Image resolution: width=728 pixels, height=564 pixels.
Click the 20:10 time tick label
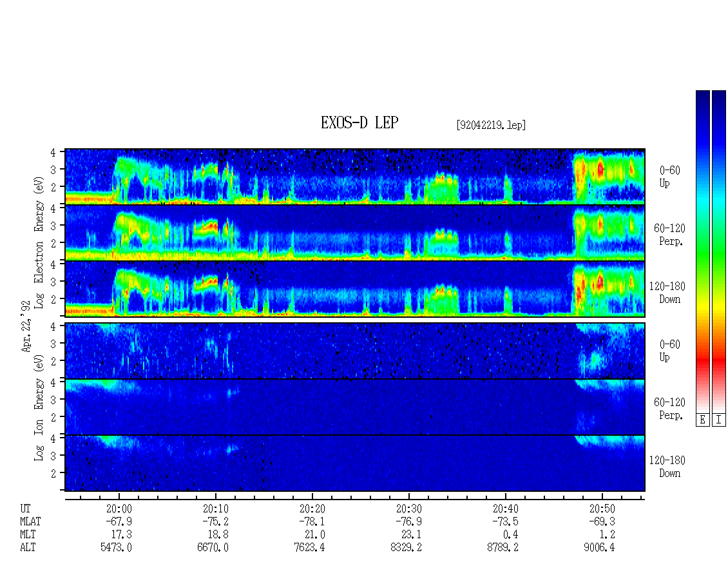(x=215, y=509)
